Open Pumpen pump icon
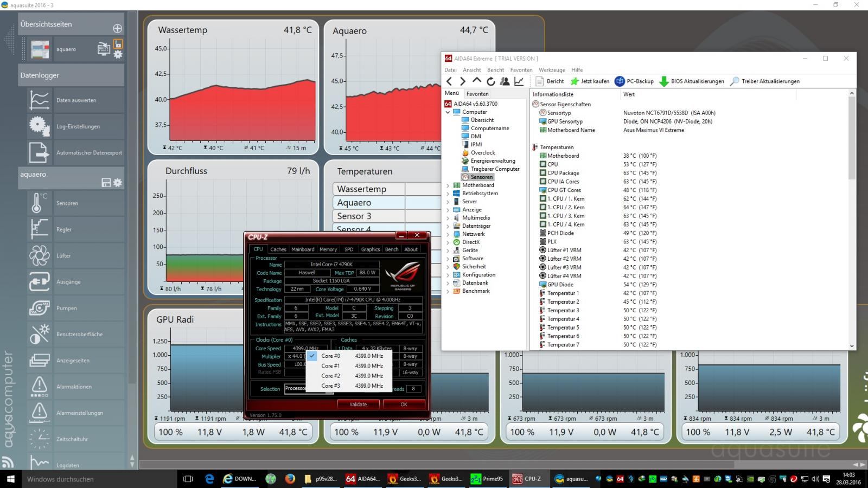 click(x=39, y=308)
